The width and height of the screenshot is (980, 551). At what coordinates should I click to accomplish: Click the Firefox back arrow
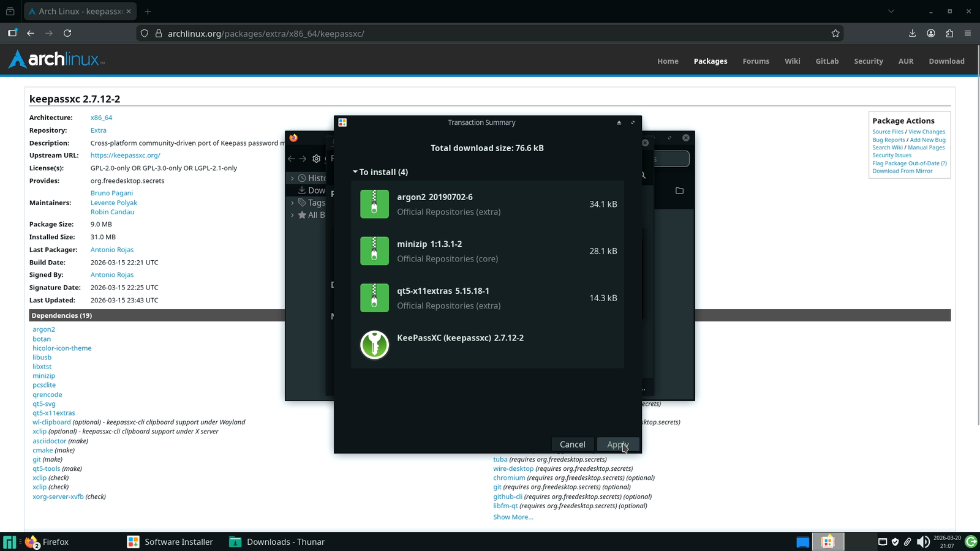click(31, 33)
